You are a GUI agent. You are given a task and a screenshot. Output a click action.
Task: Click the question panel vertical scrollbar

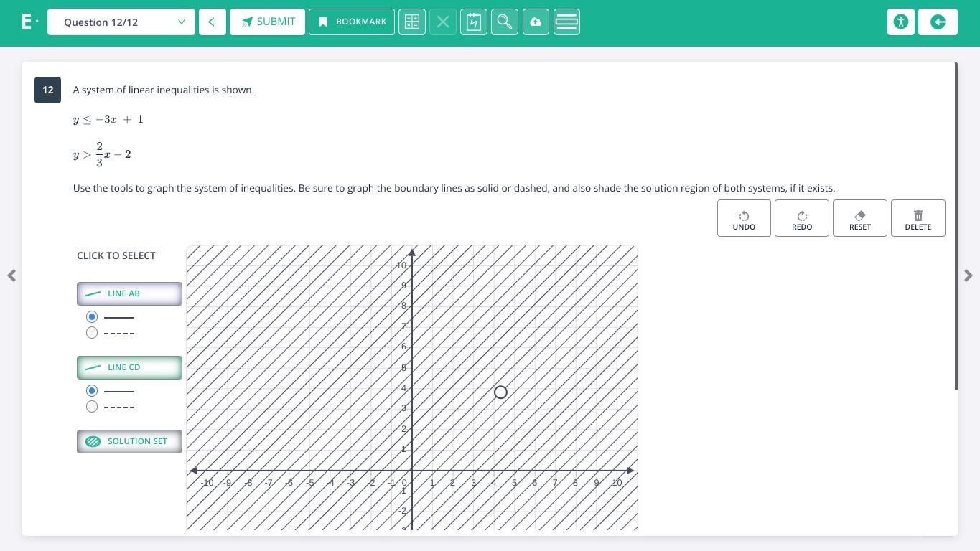click(x=956, y=226)
